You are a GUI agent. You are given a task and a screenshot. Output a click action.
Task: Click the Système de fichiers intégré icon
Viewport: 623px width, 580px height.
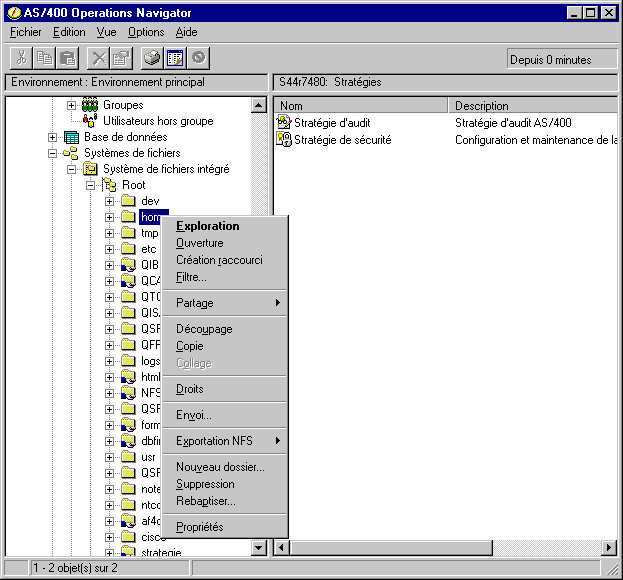click(x=91, y=169)
